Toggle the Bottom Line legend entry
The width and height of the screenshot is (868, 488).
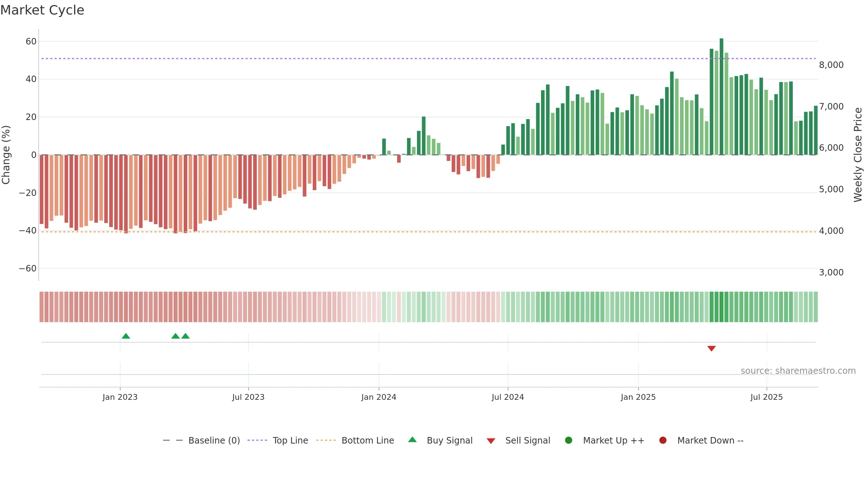point(355,440)
